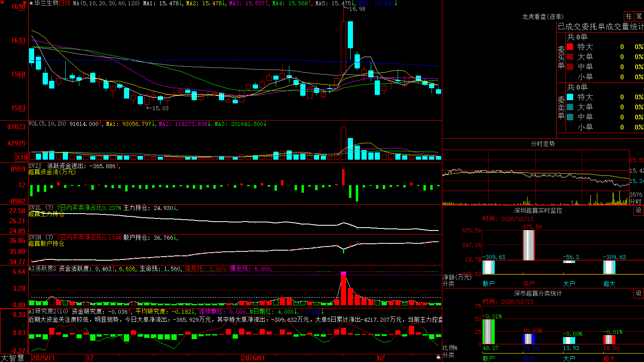Toggle the X10 volume scale box
Viewport: 644px width, 362px height.
pos(22,157)
